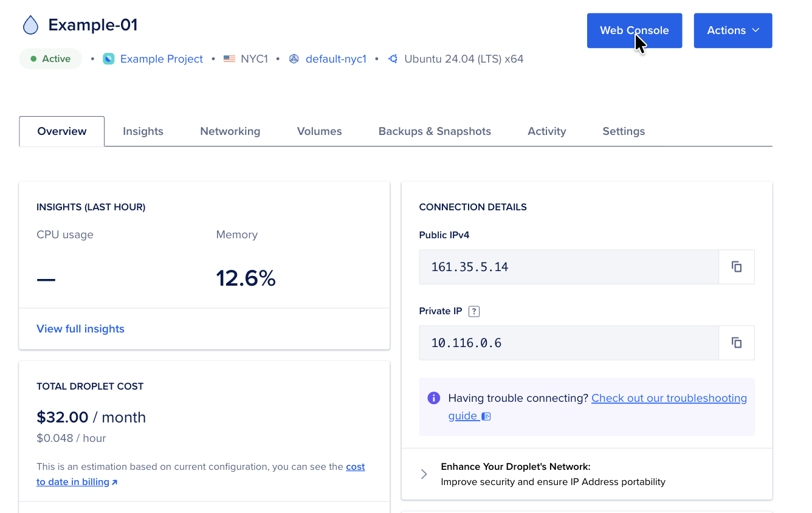Copy the Public IPv4 address
The height and width of the screenshot is (513, 812).
[x=736, y=266]
